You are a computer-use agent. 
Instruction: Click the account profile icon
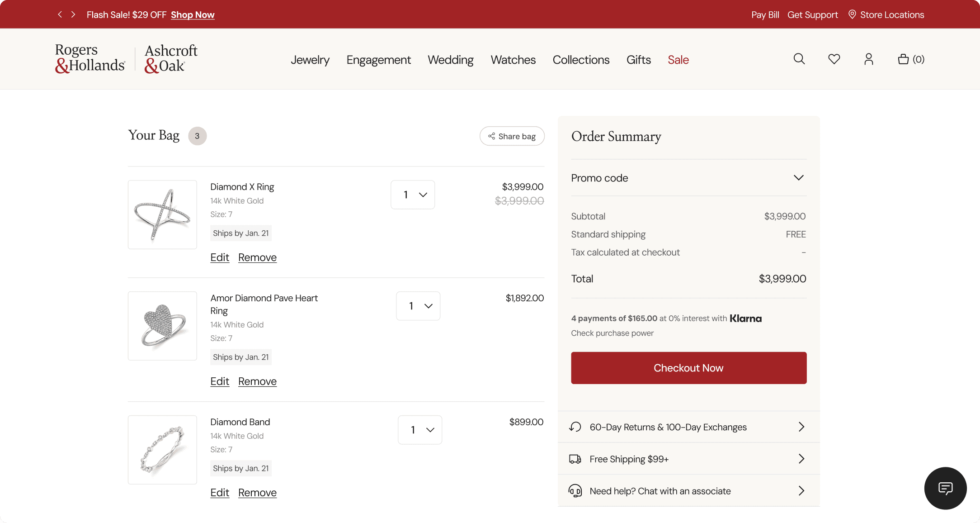[868, 59]
